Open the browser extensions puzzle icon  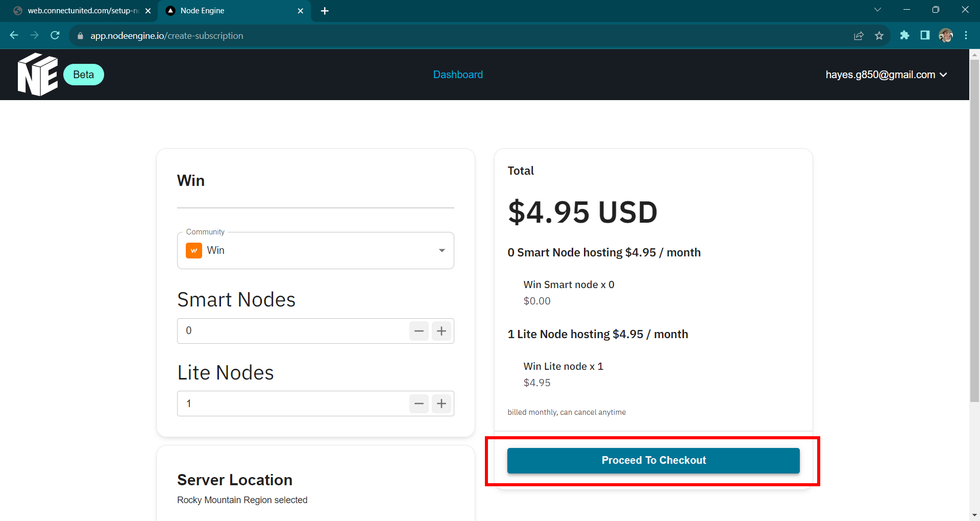tap(904, 35)
